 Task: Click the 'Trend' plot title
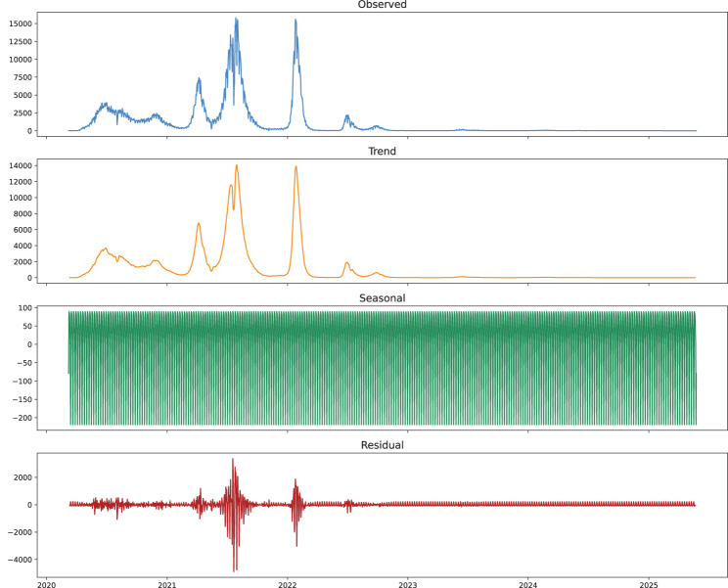pos(382,152)
